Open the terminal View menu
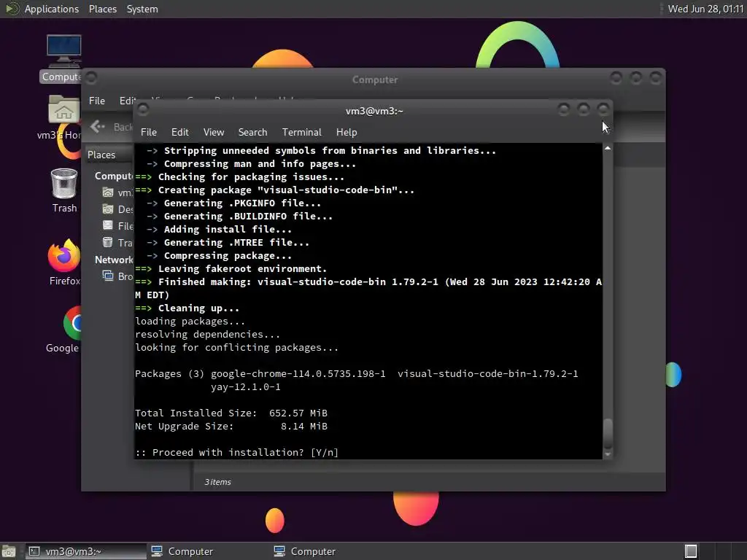 point(214,132)
